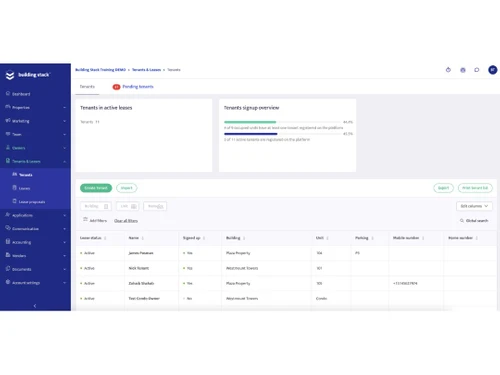
Task: Expand the Team menu chevron
Action: (x=65, y=135)
